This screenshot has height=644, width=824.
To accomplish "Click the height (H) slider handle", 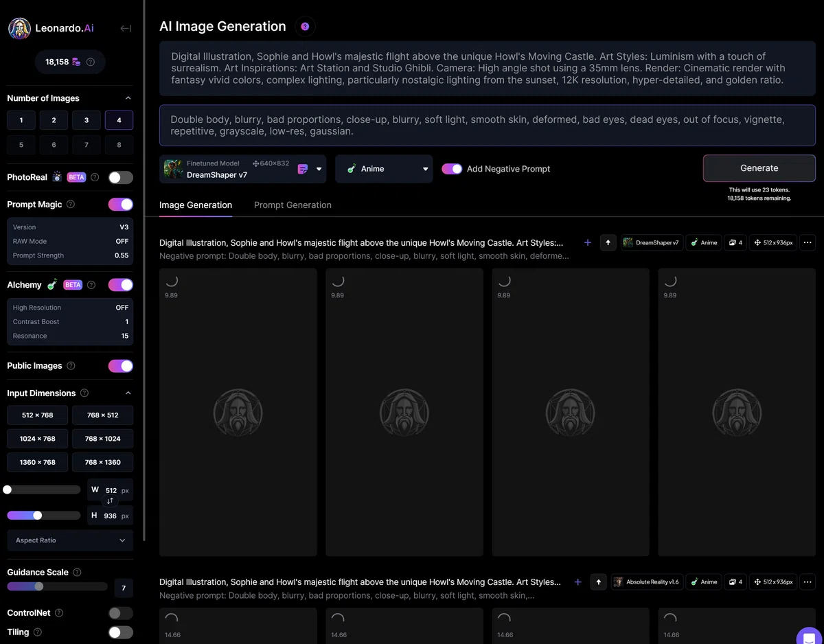I will [38, 515].
